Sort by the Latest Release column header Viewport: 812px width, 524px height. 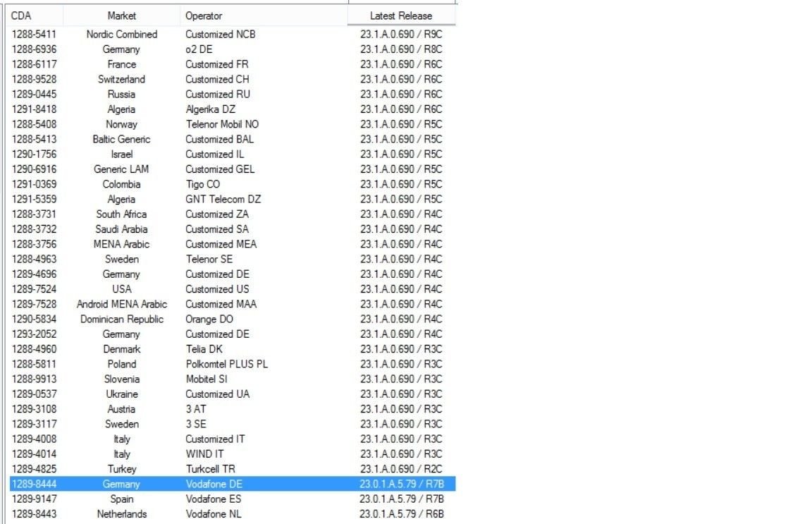tap(401, 16)
